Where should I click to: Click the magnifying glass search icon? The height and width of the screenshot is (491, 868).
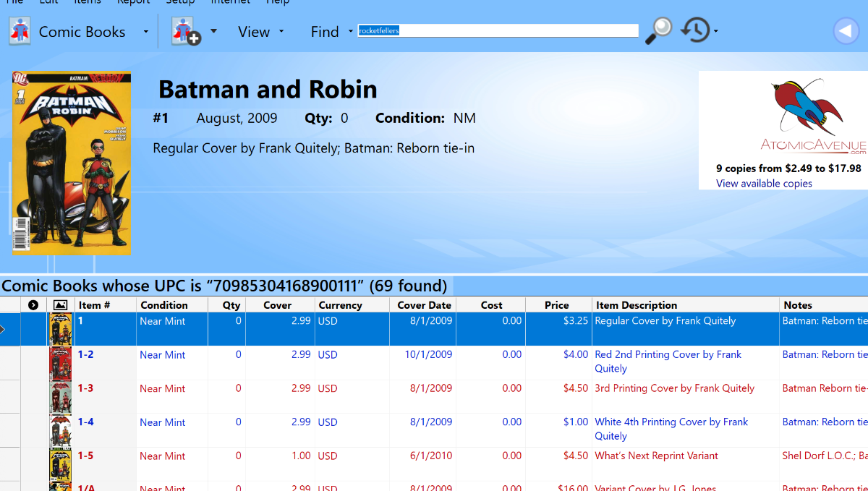pyautogui.click(x=658, y=30)
